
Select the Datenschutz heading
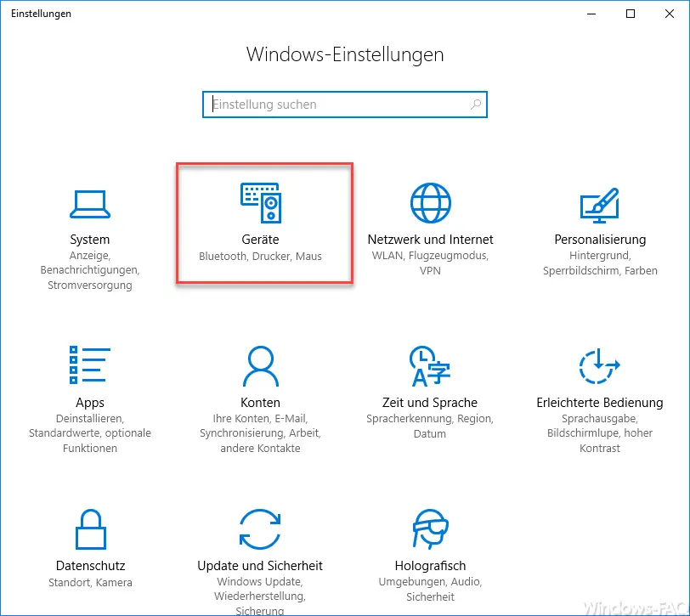tap(91, 565)
